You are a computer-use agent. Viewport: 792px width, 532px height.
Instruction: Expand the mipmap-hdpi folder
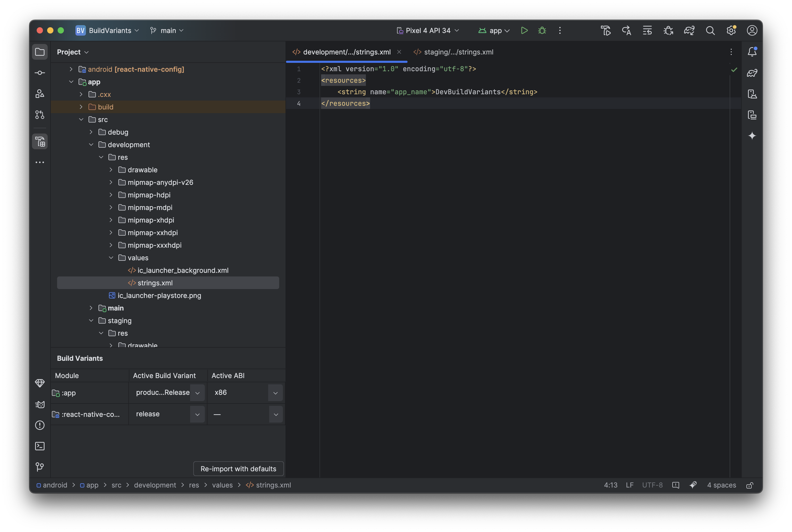coord(111,195)
